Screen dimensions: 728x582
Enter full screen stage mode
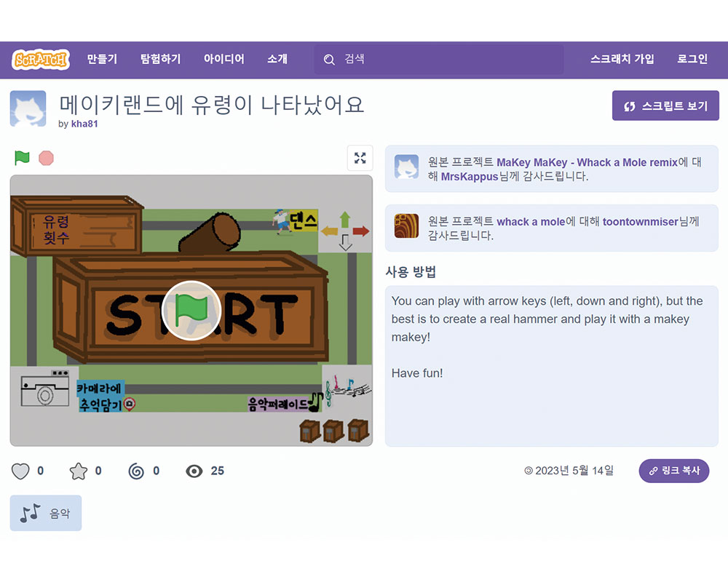coord(360,158)
